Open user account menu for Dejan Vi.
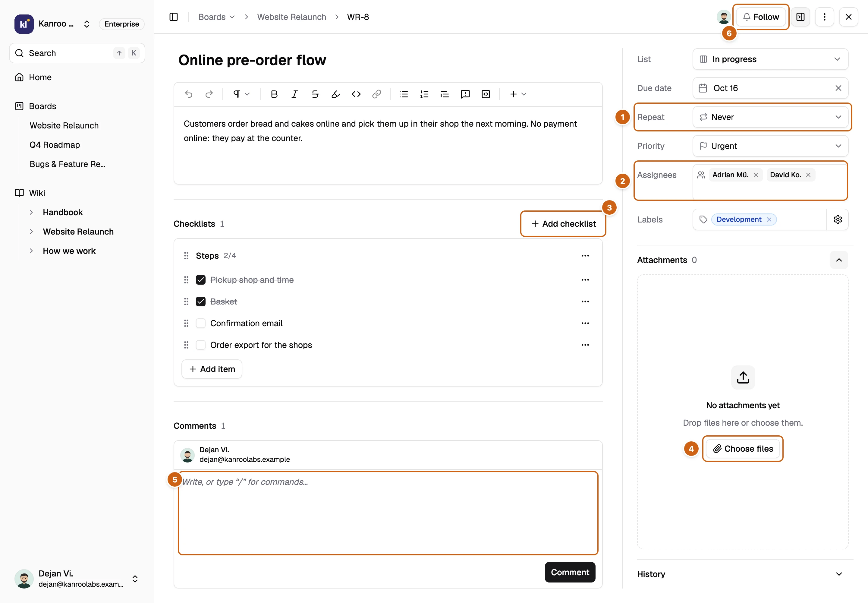 click(x=77, y=579)
